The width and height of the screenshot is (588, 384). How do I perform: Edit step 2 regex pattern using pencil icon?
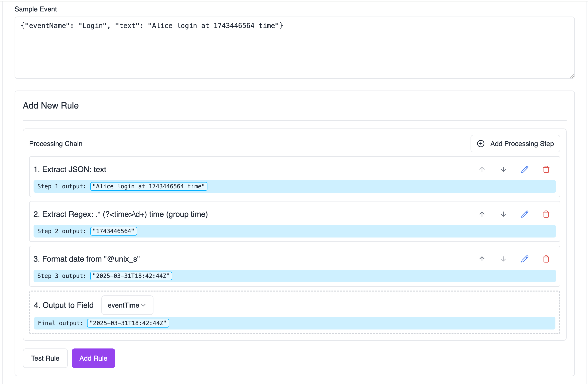click(x=525, y=214)
